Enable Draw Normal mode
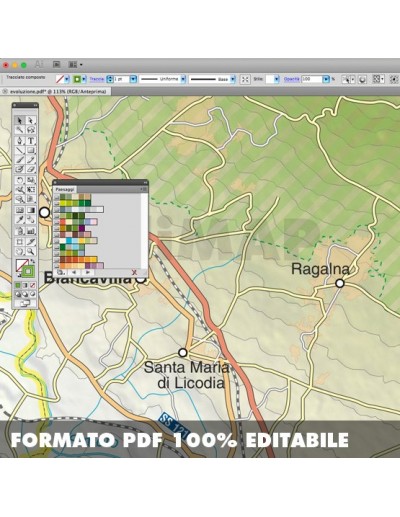 tap(18, 294)
